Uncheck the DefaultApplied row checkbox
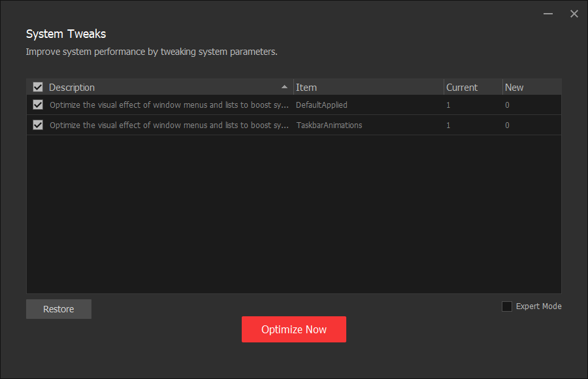588x379 pixels. [x=38, y=105]
